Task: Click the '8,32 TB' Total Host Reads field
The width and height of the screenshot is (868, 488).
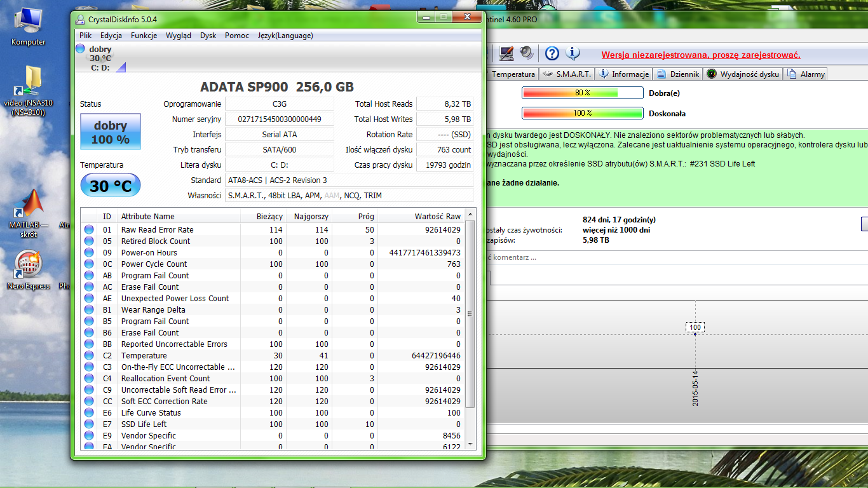Action: pos(445,104)
